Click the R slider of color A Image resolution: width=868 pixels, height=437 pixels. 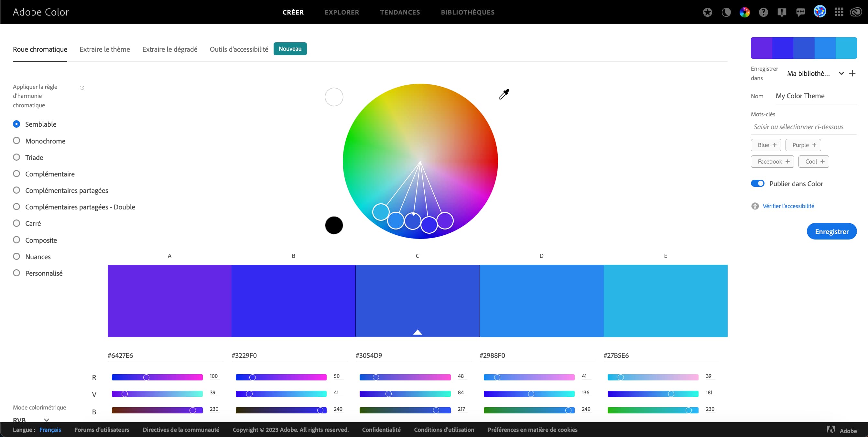(x=157, y=378)
